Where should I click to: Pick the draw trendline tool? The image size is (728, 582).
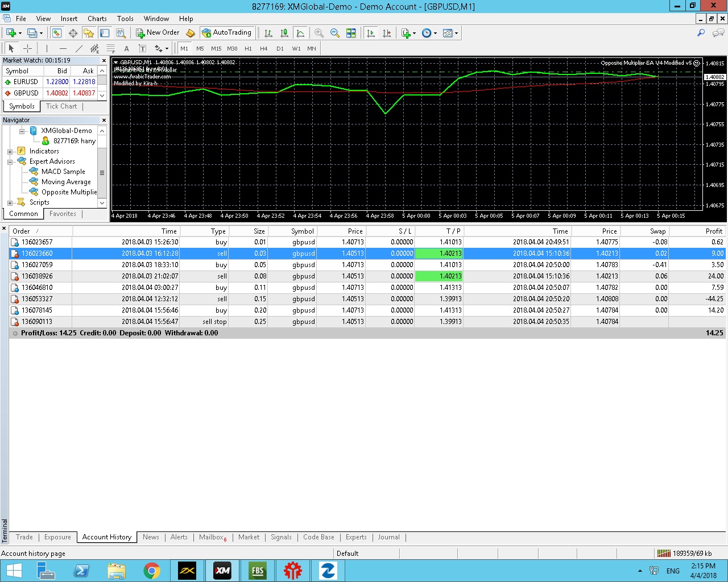click(x=79, y=48)
